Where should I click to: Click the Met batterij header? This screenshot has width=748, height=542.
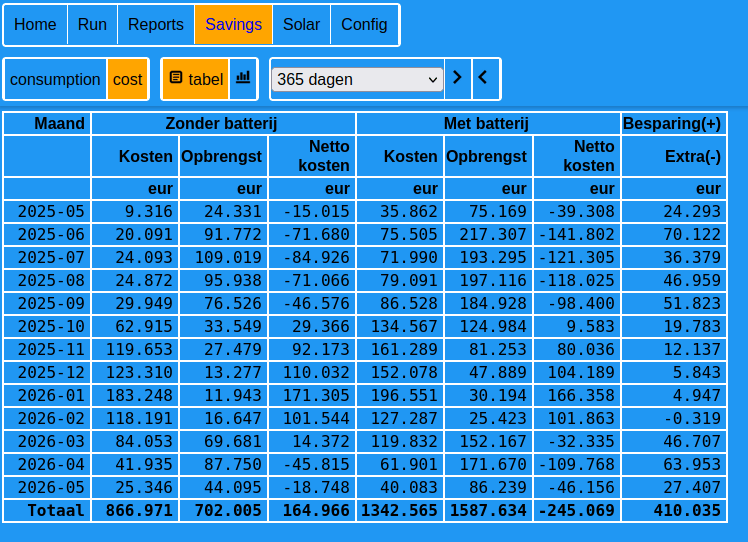click(x=488, y=124)
